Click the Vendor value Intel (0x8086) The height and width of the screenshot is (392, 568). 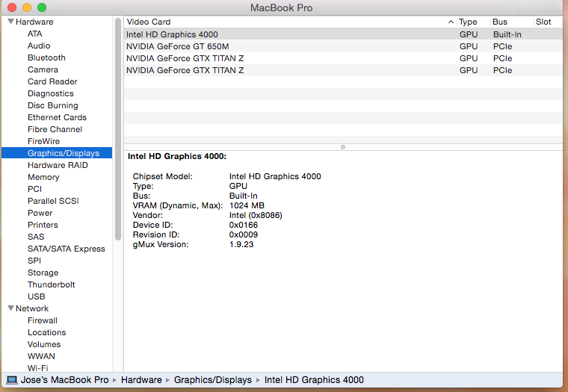click(256, 215)
